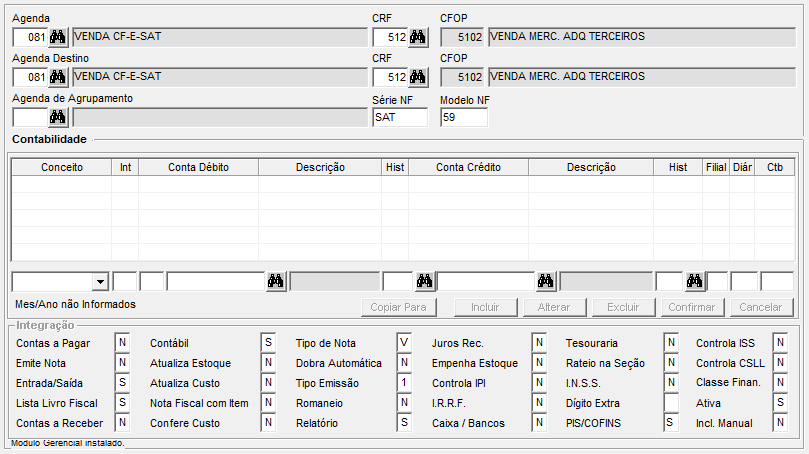Click the Conta Débito column header
This screenshot has height=454, width=809.
198,167
